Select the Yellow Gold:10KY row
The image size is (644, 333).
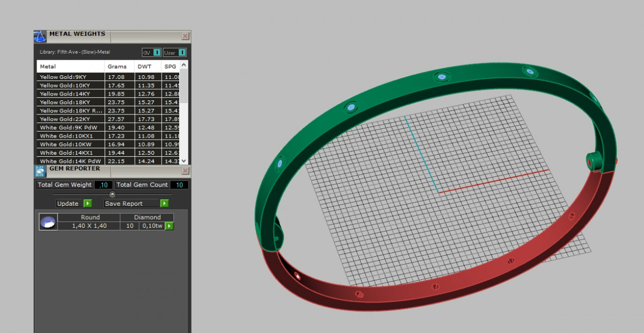(108, 85)
